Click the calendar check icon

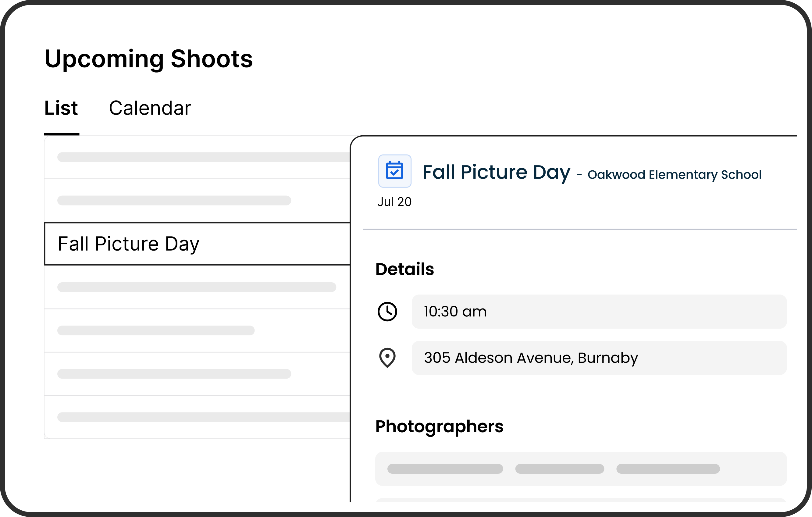(394, 171)
